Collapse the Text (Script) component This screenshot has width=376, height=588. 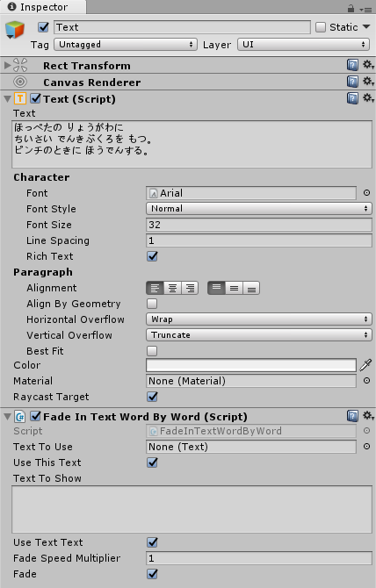point(7,99)
